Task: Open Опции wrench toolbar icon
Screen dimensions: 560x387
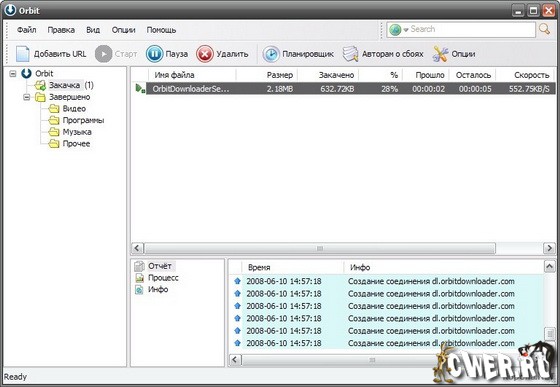Action: coord(440,54)
